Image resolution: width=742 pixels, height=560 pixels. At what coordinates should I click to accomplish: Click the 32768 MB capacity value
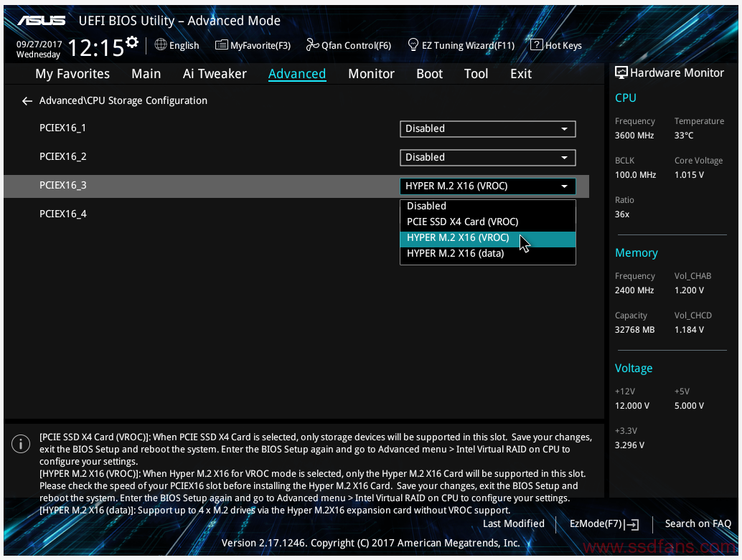[634, 330]
